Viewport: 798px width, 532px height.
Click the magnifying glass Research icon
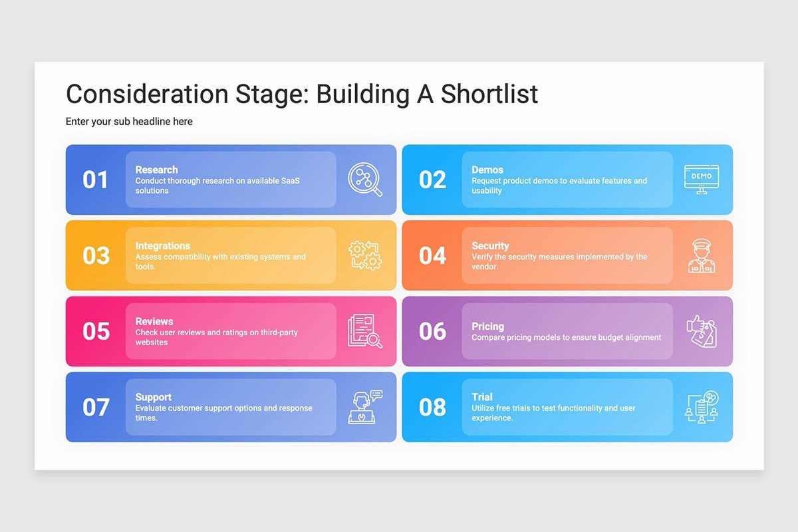365,180
